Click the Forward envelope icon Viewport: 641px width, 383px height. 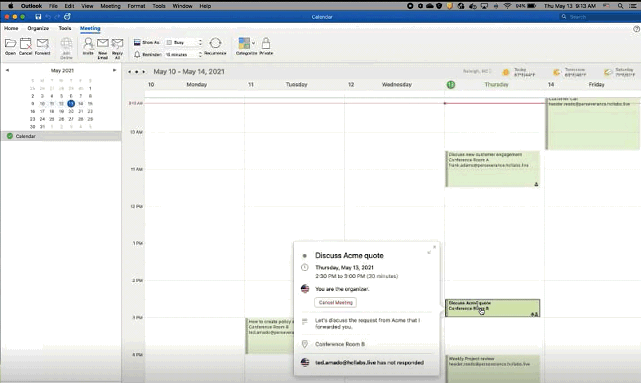click(x=43, y=43)
